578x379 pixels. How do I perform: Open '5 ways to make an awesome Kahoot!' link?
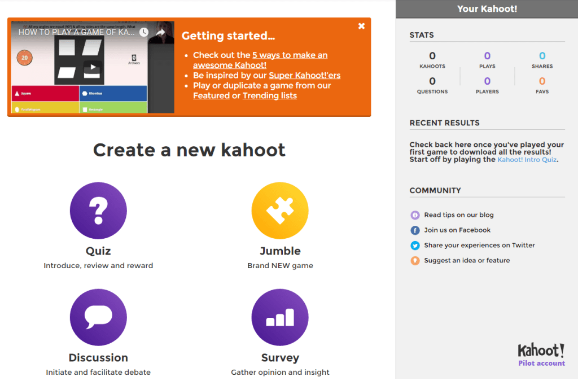(260, 60)
